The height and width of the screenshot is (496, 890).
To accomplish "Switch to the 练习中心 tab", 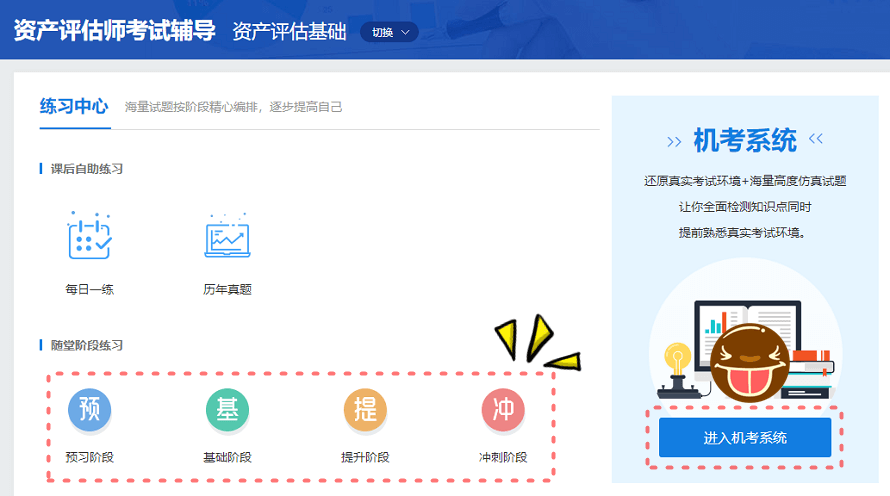I will (74, 106).
